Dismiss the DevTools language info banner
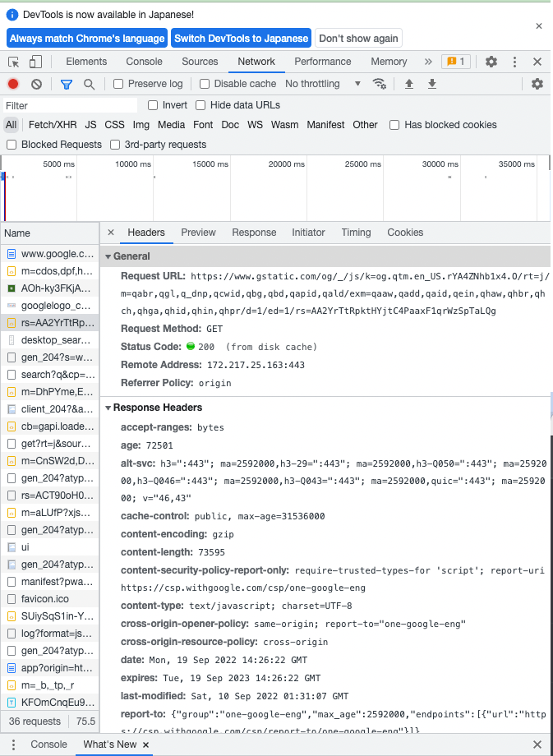Image resolution: width=553 pixels, height=756 pixels. (x=539, y=26)
